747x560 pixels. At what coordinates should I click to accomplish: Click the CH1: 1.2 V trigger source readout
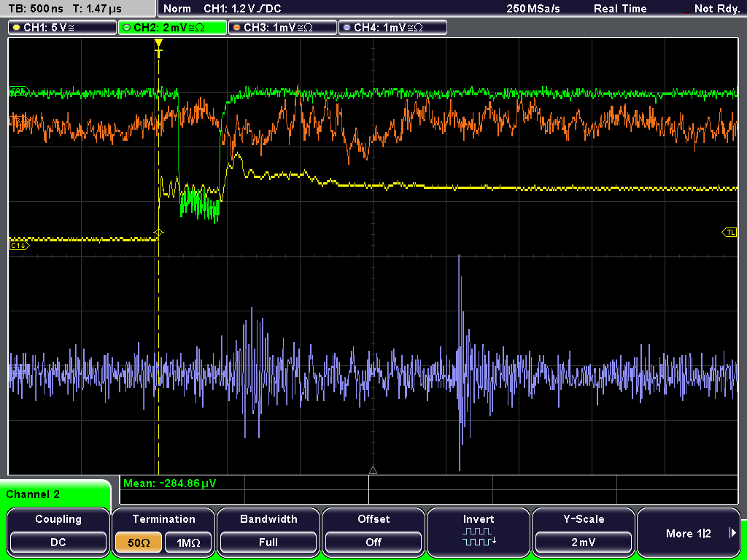242,9
